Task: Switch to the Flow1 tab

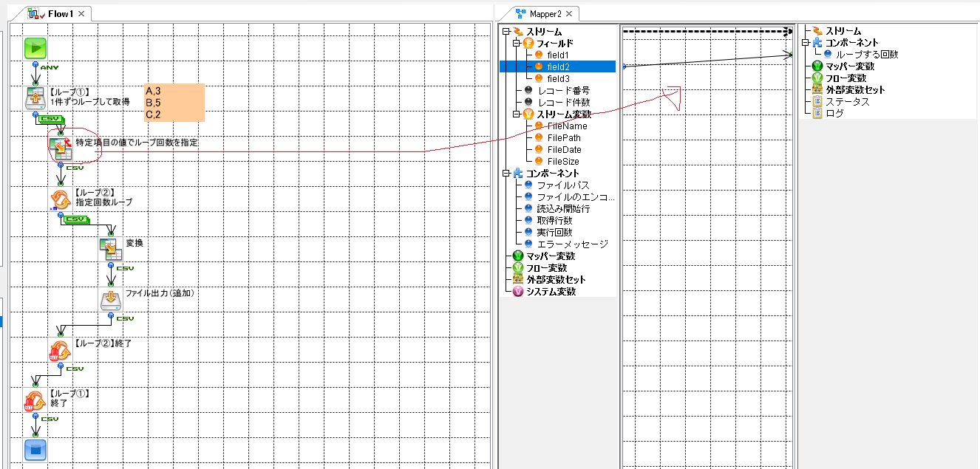Action: click(60, 13)
